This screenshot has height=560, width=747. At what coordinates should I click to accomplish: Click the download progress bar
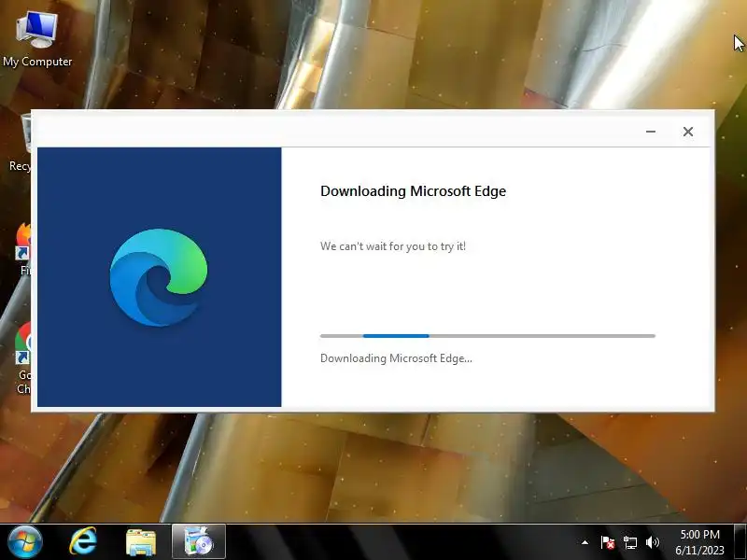[x=487, y=336]
